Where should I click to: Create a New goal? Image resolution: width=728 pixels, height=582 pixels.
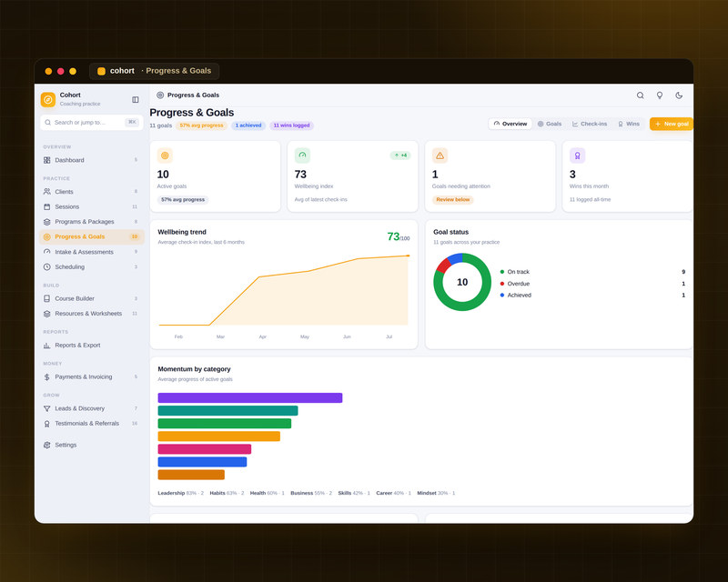672,124
